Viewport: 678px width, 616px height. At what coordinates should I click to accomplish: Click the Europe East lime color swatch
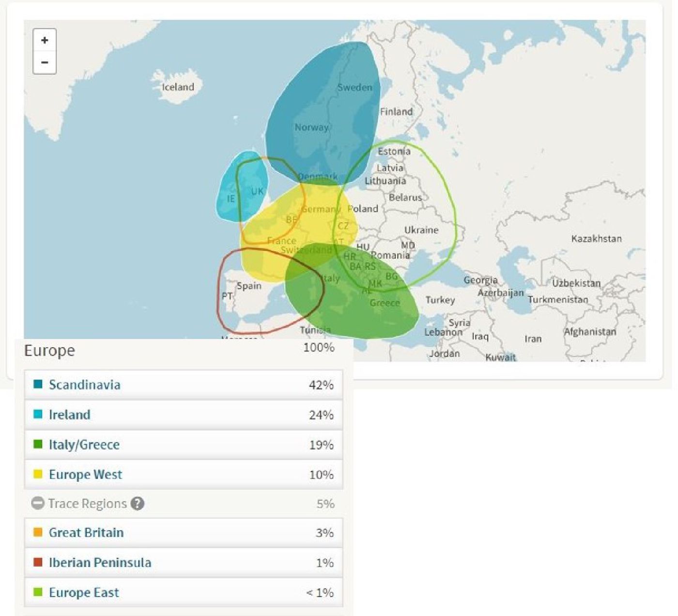(38, 592)
